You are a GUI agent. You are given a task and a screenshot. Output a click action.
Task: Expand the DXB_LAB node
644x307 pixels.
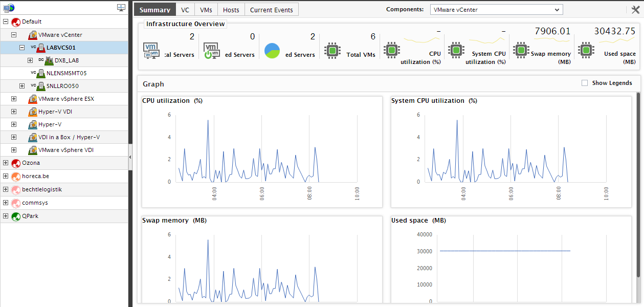pyautogui.click(x=30, y=61)
